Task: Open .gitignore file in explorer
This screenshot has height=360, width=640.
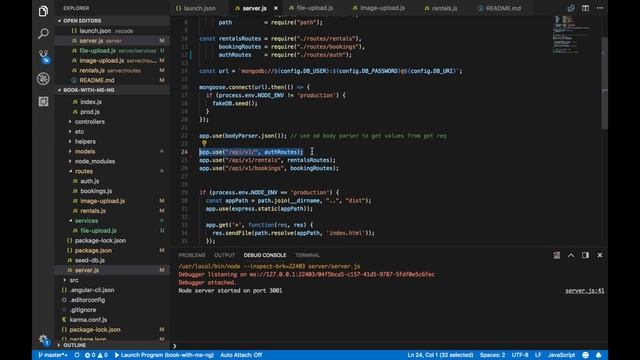Action: coord(83,310)
